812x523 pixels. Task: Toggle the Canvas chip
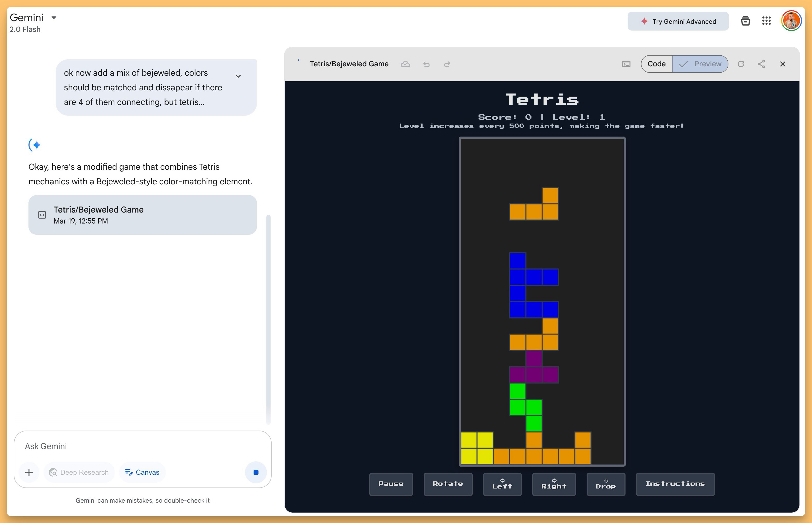(142, 472)
